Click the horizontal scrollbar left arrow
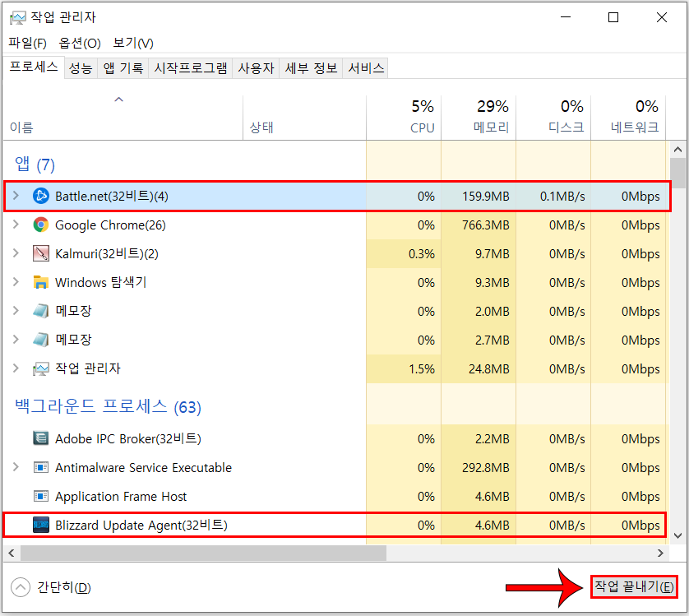 pos(12,553)
